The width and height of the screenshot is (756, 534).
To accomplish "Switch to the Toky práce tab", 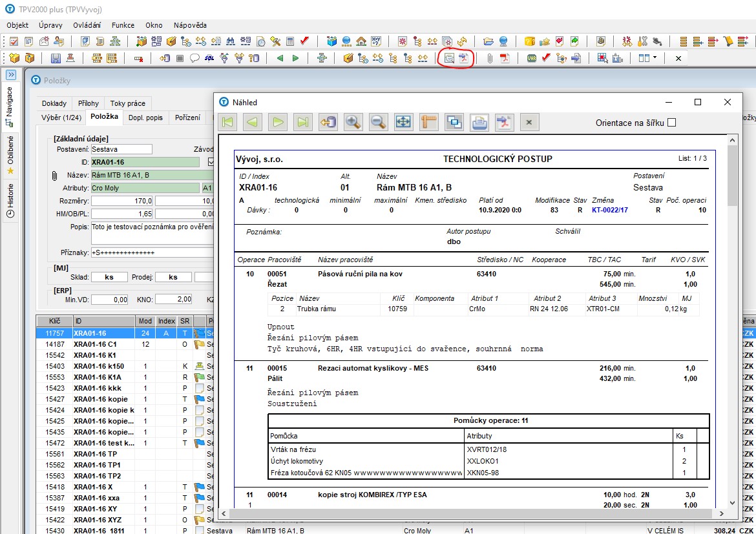I will point(128,103).
